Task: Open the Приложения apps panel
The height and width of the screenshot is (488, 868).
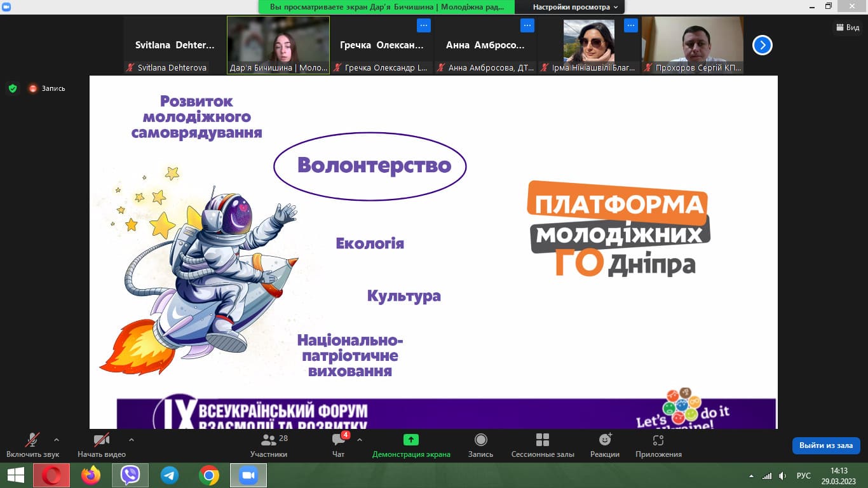Action: pyautogui.click(x=658, y=445)
